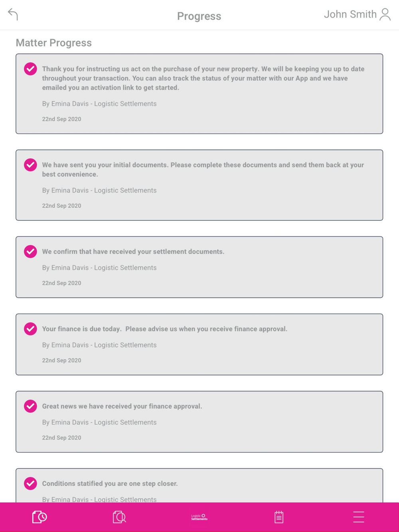Click the Progress page title
Screen dimensions: 399x532
(199, 16)
